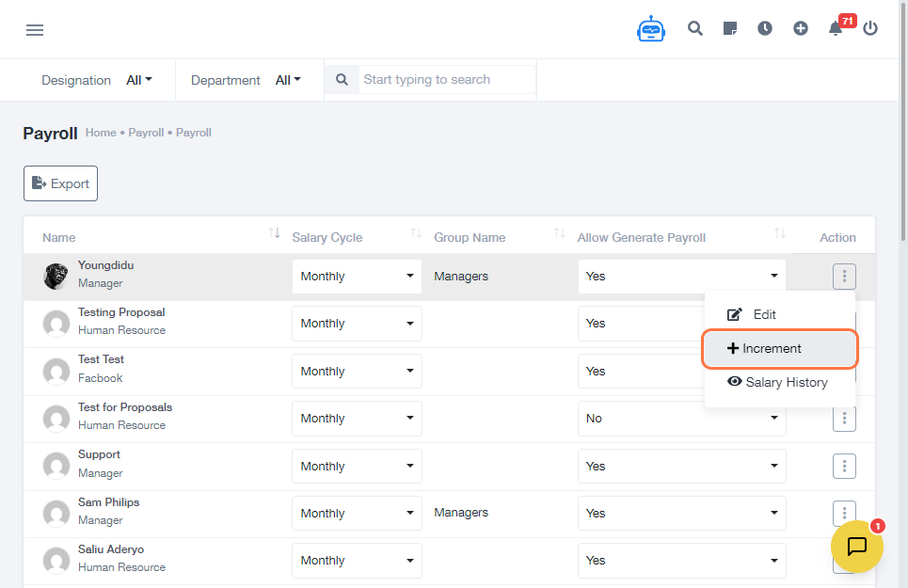
Task: Click the power logout icon
Action: click(x=870, y=28)
